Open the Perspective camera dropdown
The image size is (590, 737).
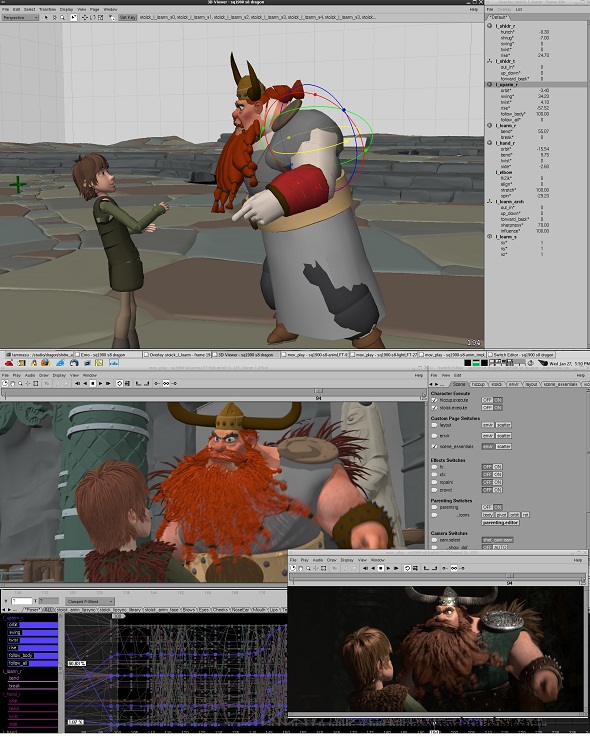point(20,17)
